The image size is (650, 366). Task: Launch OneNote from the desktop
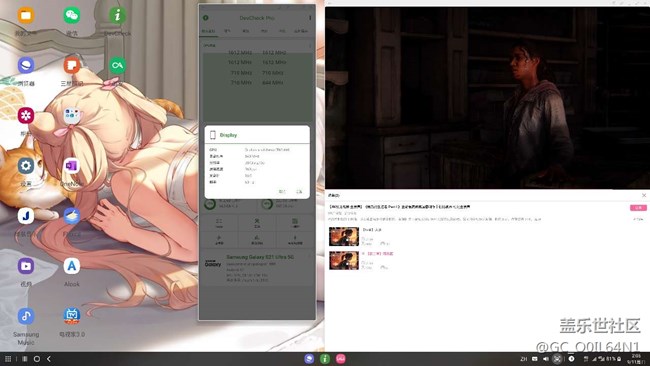(x=72, y=166)
